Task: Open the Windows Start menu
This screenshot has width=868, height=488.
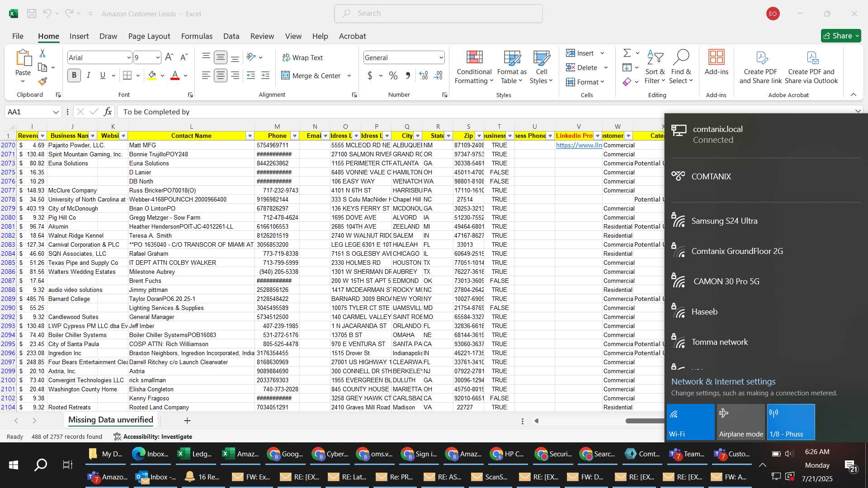Action: click(x=14, y=465)
